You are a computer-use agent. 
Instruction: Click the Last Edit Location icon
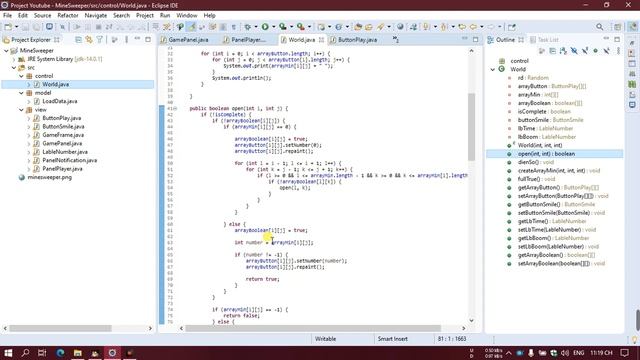pos(462,27)
